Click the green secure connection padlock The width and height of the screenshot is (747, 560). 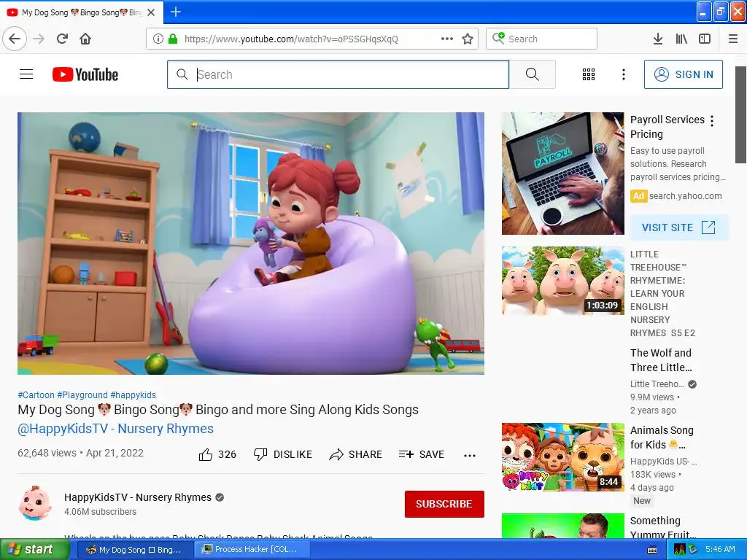[173, 39]
